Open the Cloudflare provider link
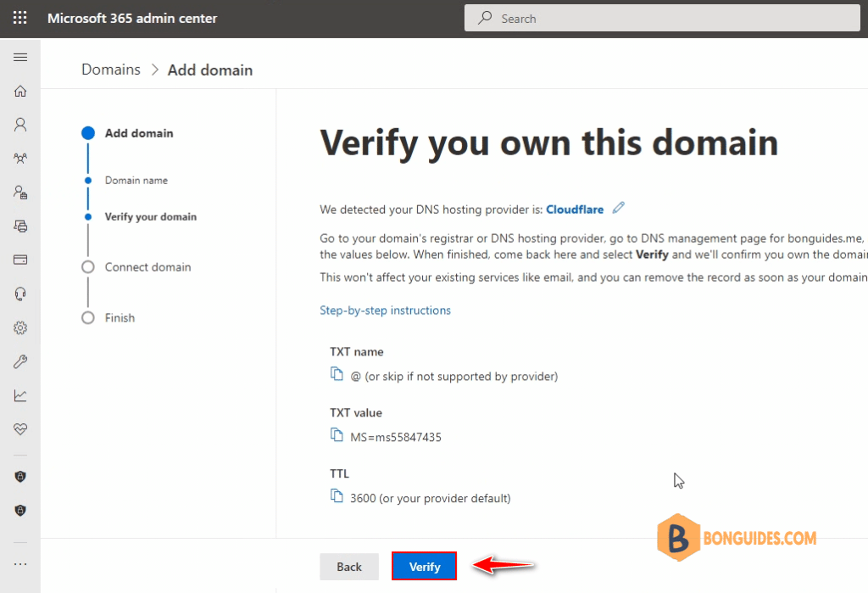 (575, 210)
